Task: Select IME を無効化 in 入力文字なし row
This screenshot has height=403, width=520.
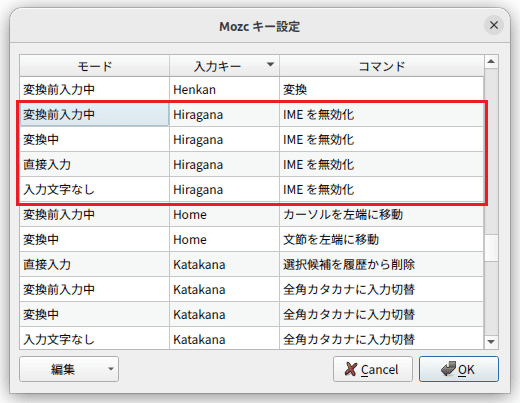Action: click(382, 189)
